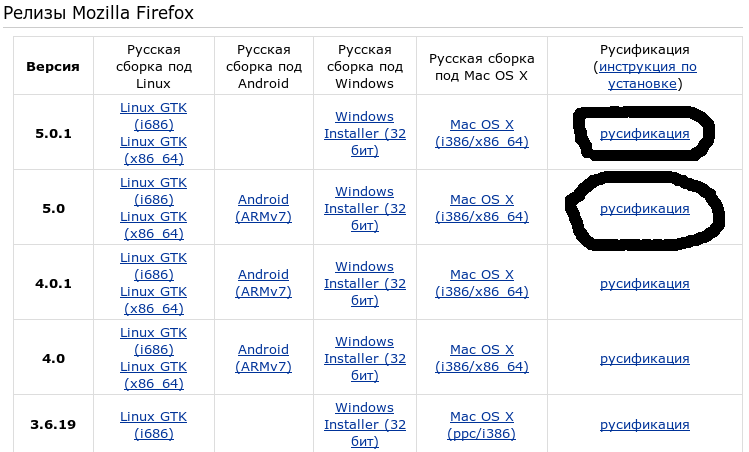
Task: Download Linux GTK x86_64 for version 5.0.1
Action: coord(153,150)
